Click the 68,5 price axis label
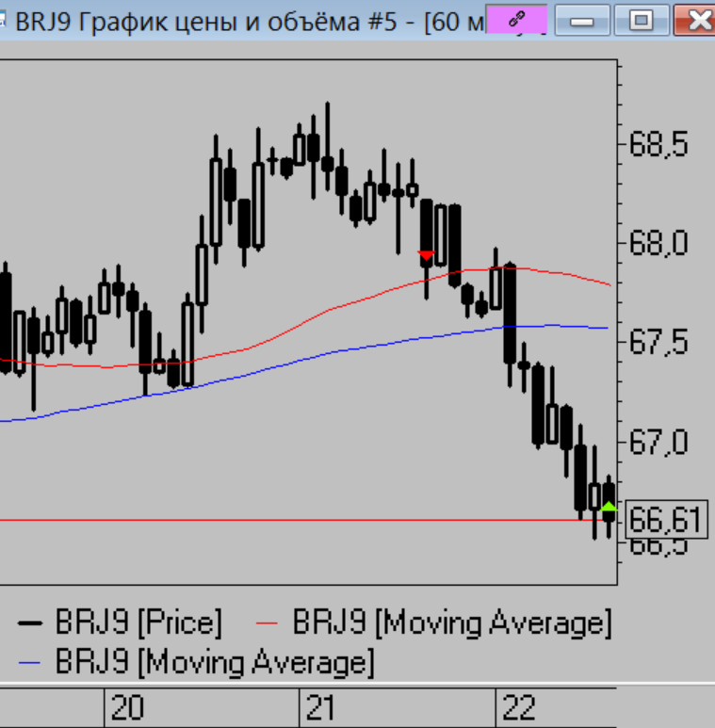The height and width of the screenshot is (728, 715). tap(658, 145)
